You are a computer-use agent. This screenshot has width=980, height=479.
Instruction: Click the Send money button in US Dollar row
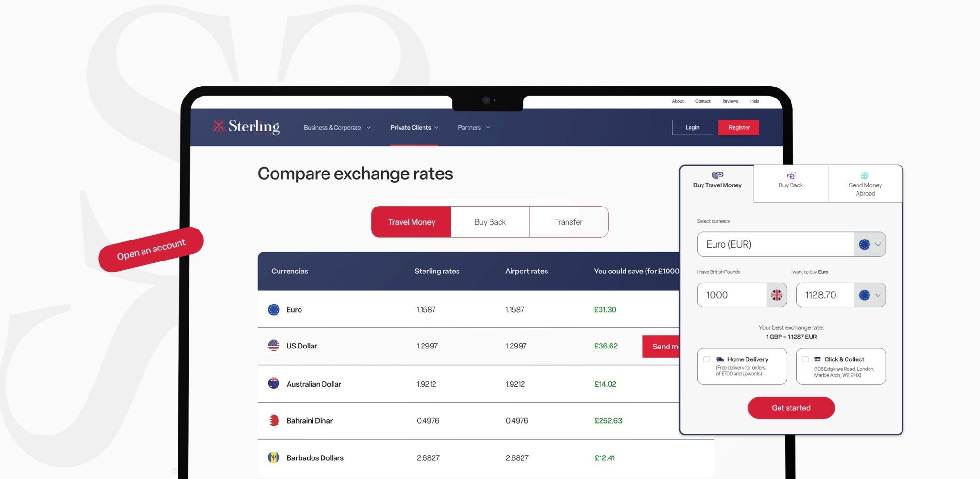[x=661, y=347]
